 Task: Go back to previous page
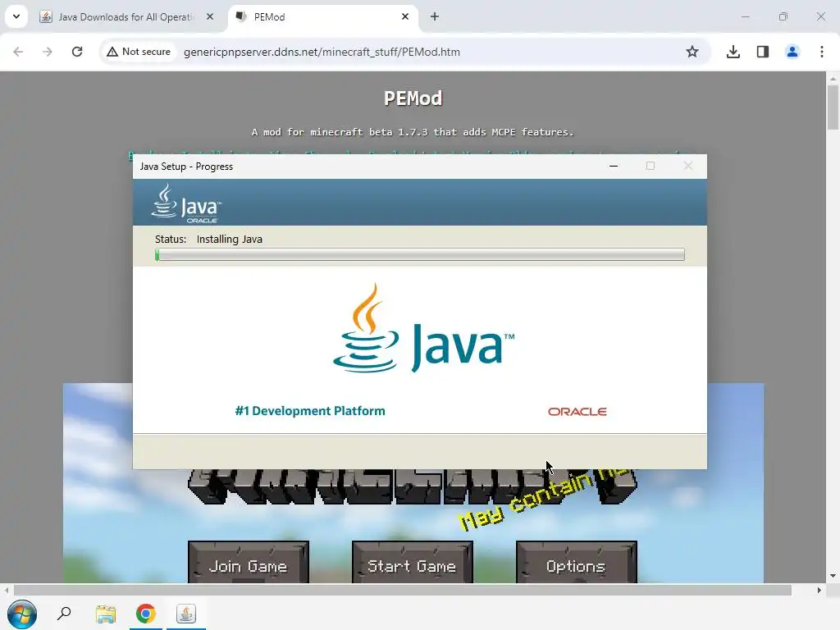[x=18, y=52]
